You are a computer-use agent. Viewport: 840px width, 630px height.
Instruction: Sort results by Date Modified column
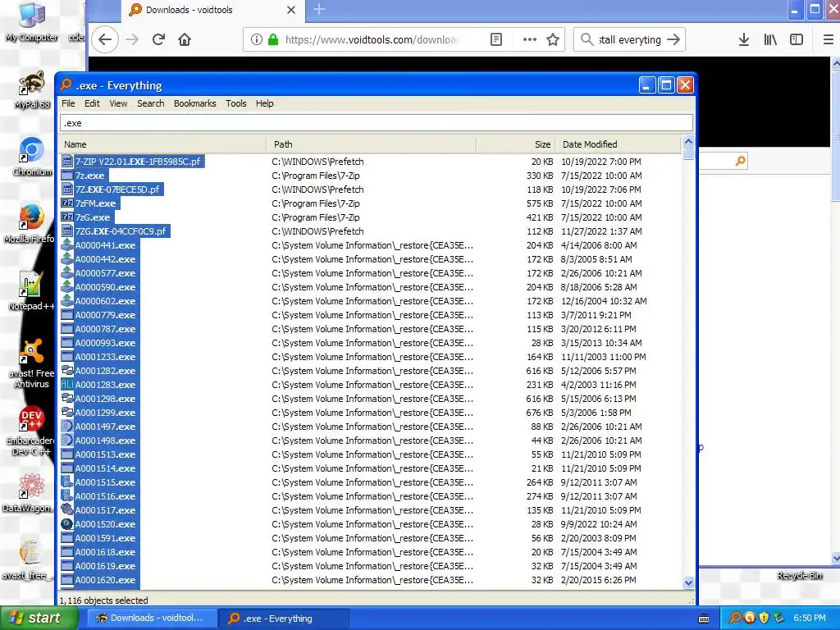pyautogui.click(x=618, y=144)
